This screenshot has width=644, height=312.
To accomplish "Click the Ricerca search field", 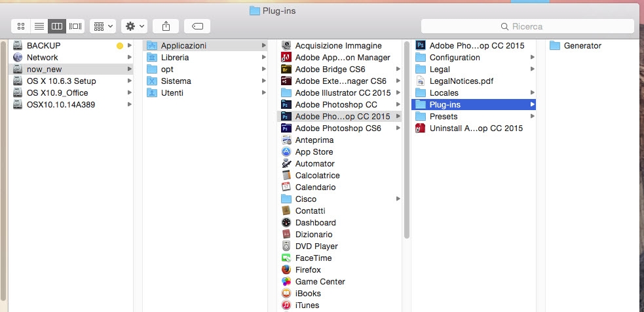I will 527,26.
